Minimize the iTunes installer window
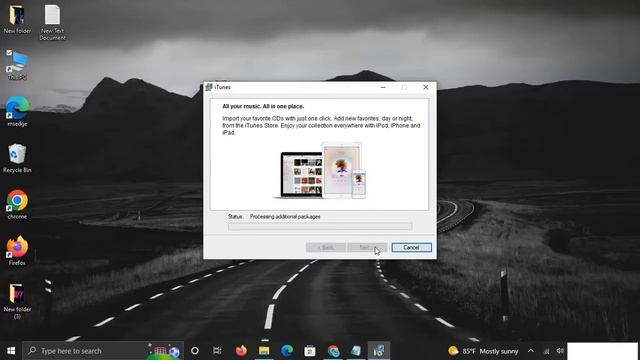This screenshot has width=640, height=360. (x=383, y=87)
